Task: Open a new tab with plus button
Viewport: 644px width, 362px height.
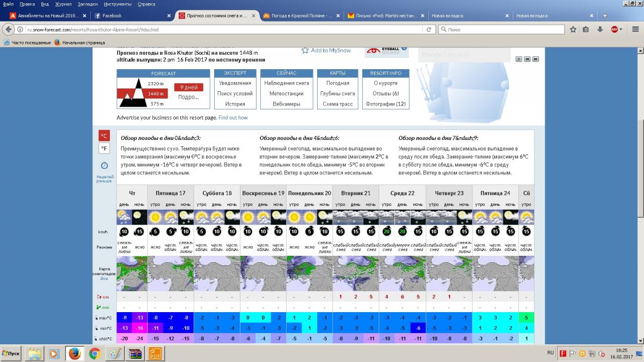Action: [605, 16]
